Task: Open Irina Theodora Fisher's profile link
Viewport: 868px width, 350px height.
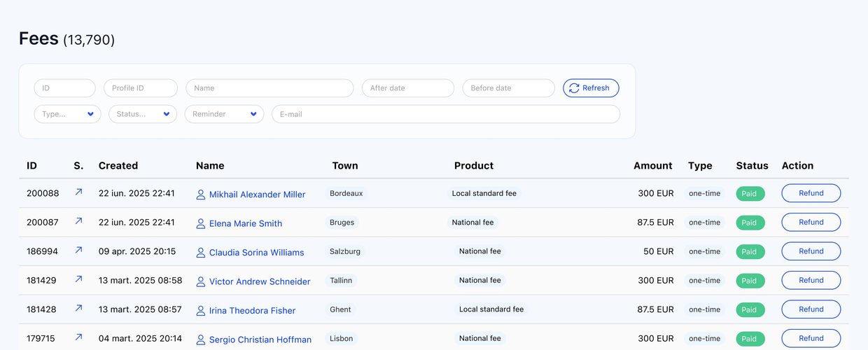Action: [x=252, y=311]
